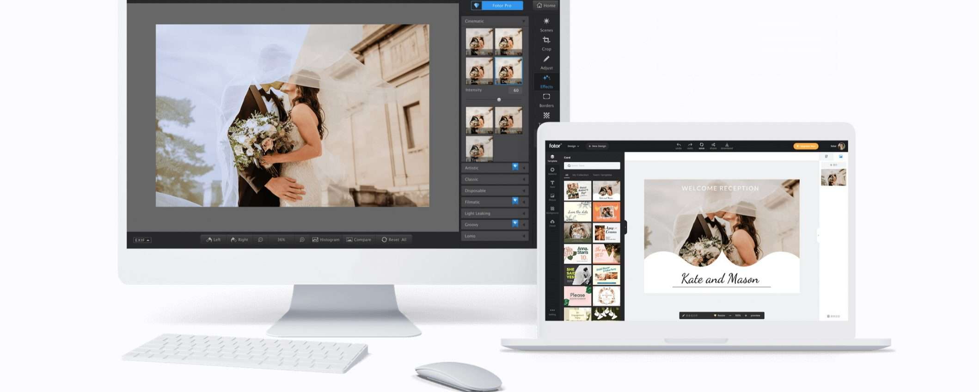980x392 pixels.
Task: Expand the Light Leaking effects category
Action: tap(495, 213)
